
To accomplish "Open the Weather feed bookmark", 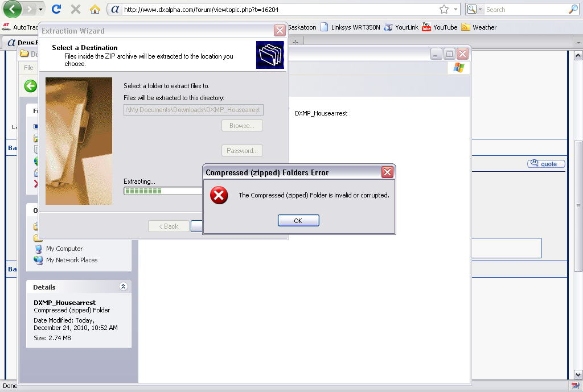I will 479,27.
